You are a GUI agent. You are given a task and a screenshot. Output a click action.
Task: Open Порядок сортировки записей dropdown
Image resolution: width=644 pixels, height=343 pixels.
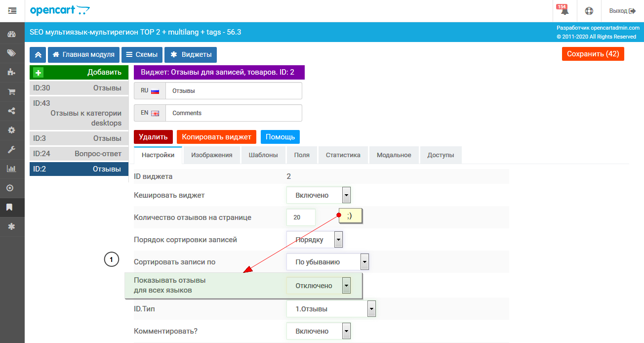click(315, 240)
